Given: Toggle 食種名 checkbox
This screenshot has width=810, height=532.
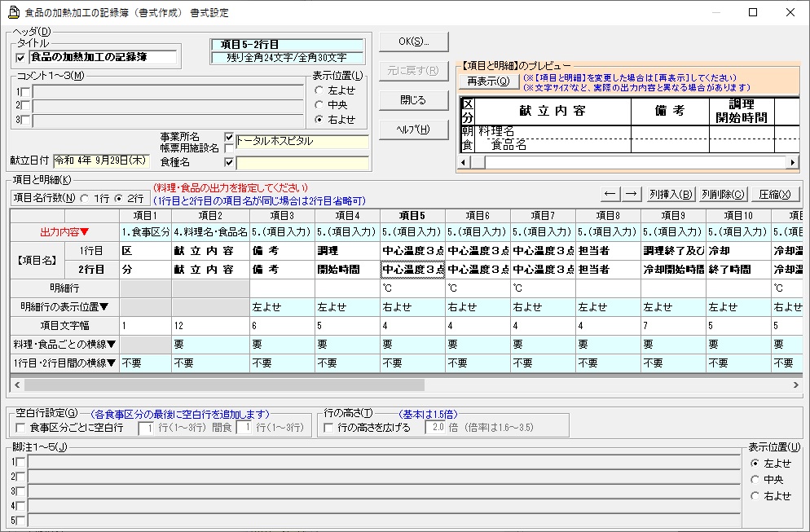Looking at the screenshot, I should [x=229, y=162].
